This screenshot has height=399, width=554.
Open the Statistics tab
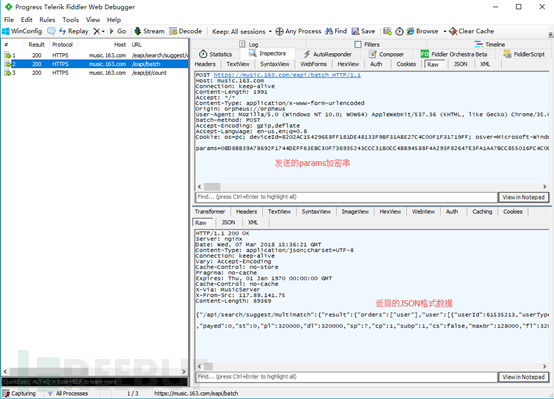pos(216,54)
